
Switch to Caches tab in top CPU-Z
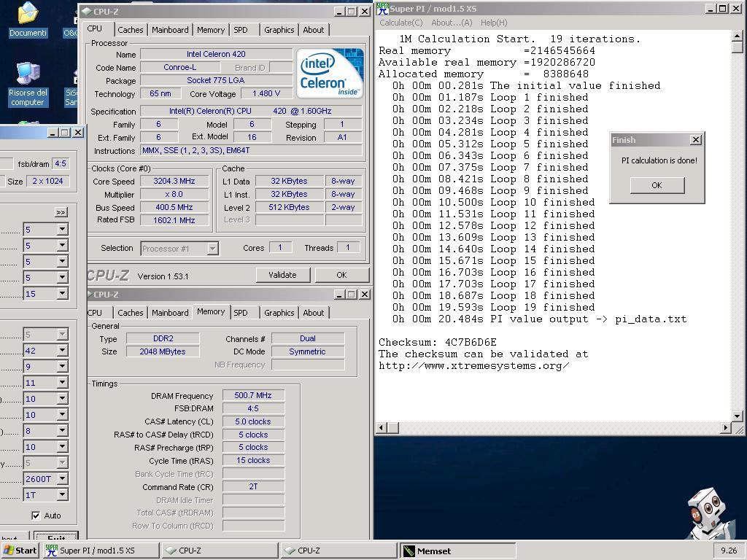[x=130, y=30]
